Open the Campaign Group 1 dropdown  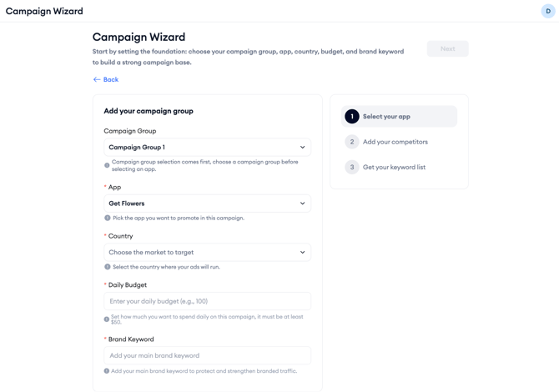[x=207, y=148]
